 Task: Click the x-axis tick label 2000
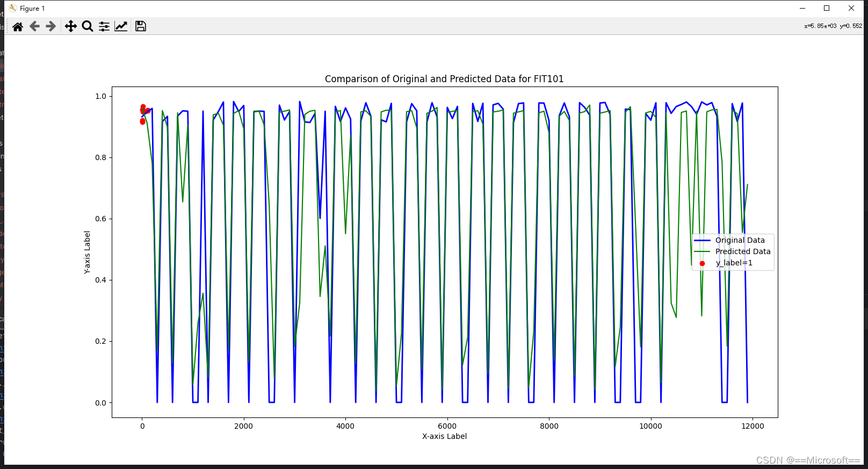tap(243, 426)
